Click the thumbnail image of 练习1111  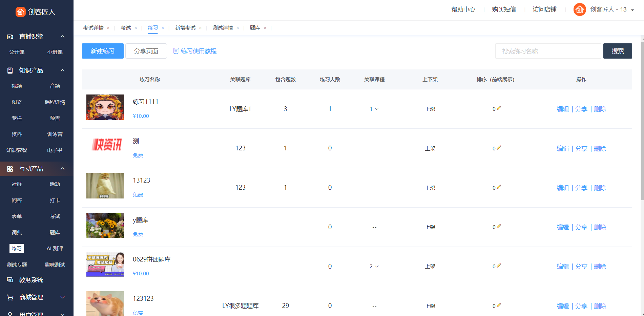tap(105, 107)
